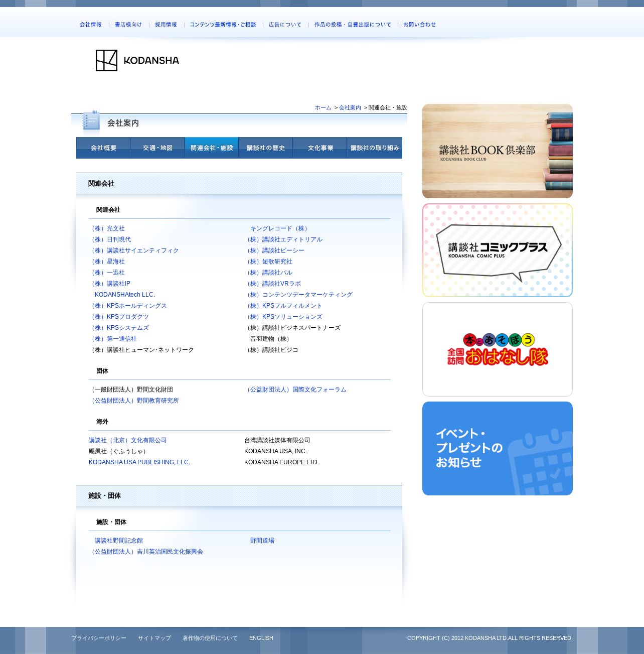This screenshot has height=654, width=644.
Task: Click KODANSHA EUROPE LTD. text
Action: tap(281, 462)
